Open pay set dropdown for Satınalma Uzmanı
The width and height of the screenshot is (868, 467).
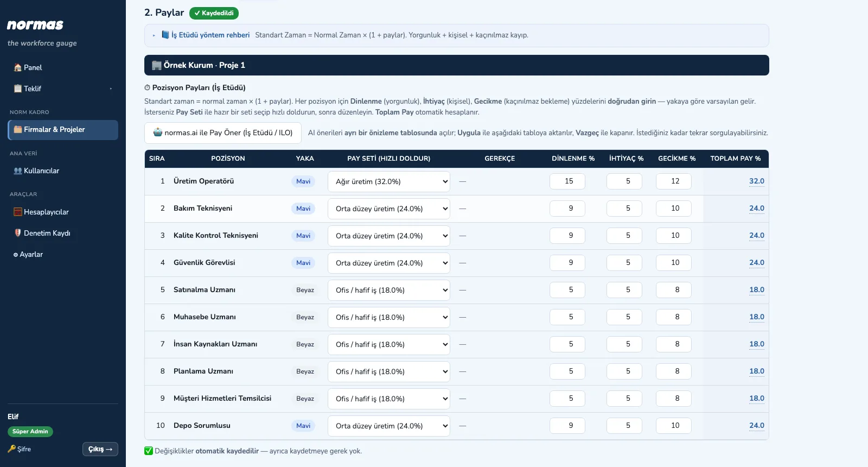pyautogui.click(x=389, y=290)
